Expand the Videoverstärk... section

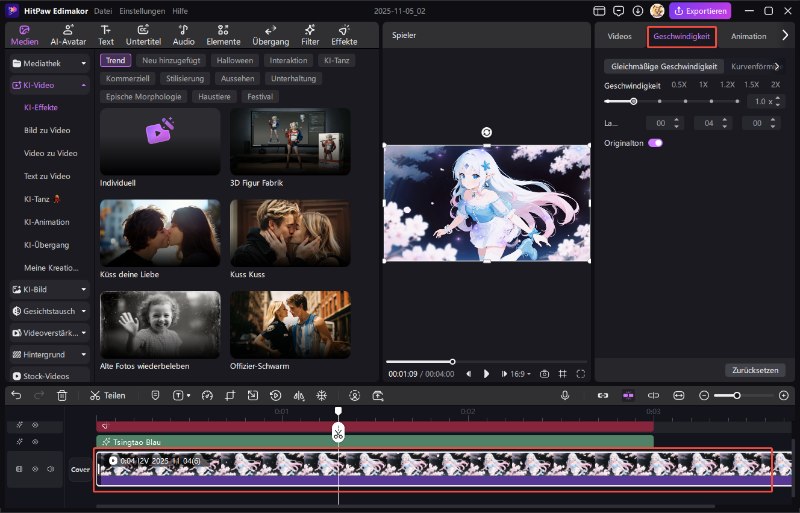click(x=49, y=333)
